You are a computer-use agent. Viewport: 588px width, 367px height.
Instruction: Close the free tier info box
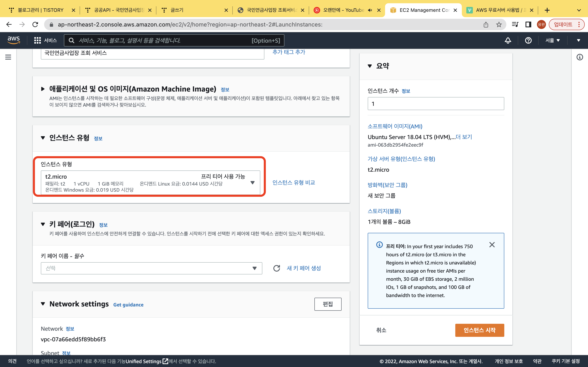click(492, 245)
